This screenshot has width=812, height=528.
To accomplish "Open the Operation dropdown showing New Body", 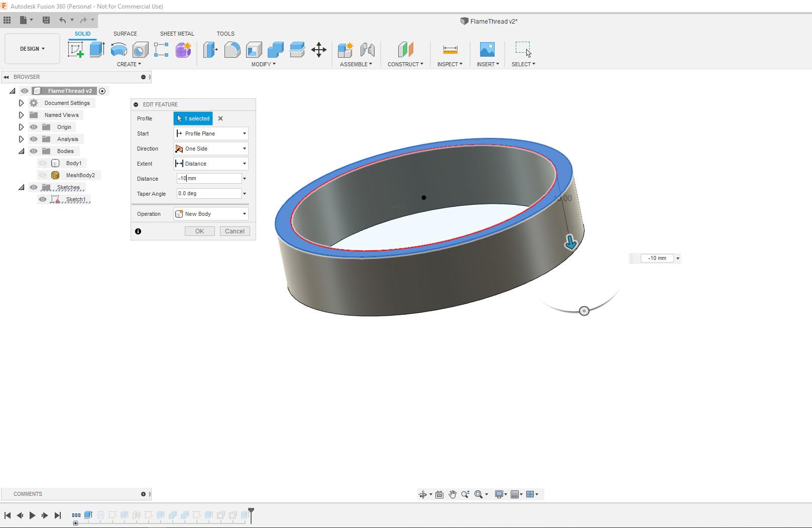I will point(211,214).
